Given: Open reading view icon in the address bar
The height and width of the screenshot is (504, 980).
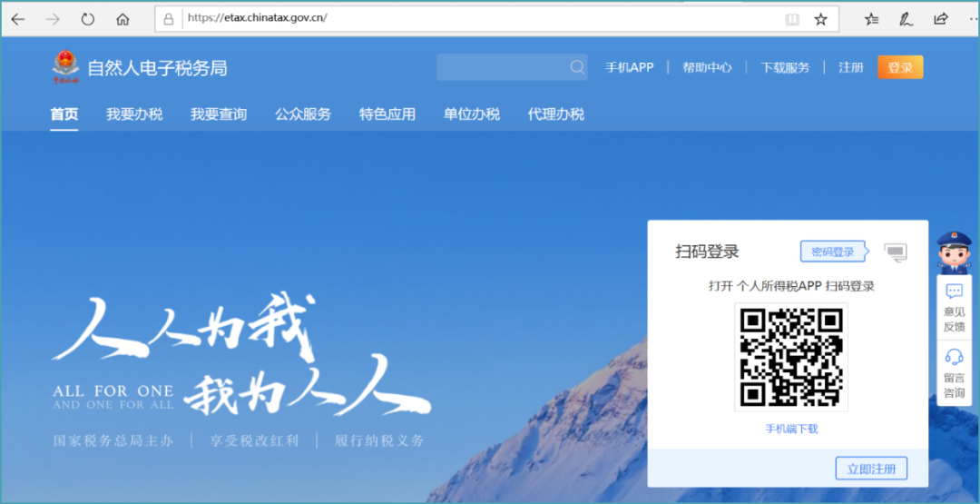Looking at the screenshot, I should [x=792, y=19].
